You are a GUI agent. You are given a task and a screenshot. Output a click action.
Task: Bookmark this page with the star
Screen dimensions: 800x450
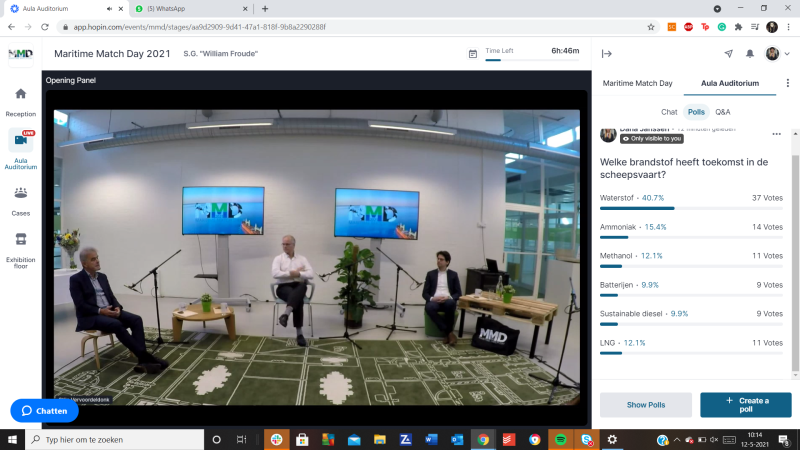651,27
